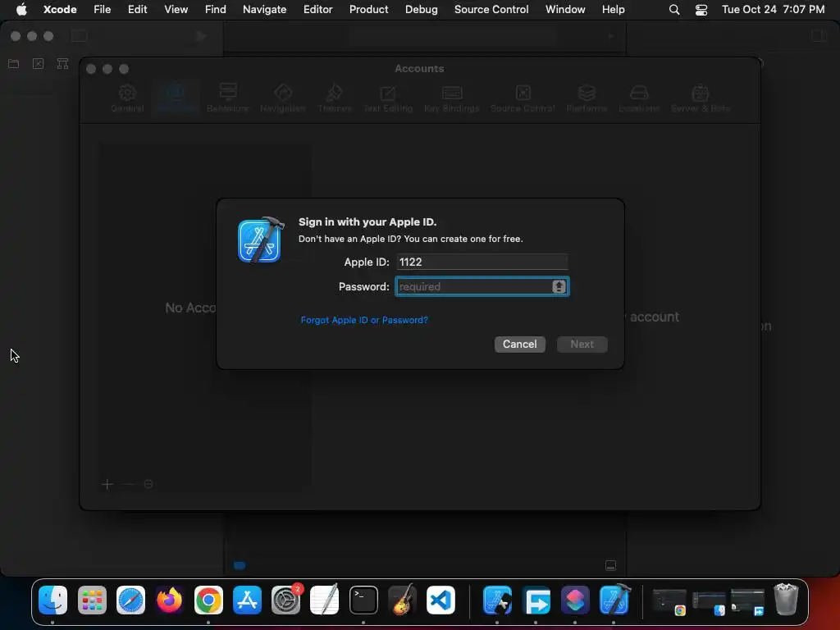Switch to the Text Editing preferences tab
Image resolution: width=840 pixels, height=630 pixels.
(x=388, y=98)
